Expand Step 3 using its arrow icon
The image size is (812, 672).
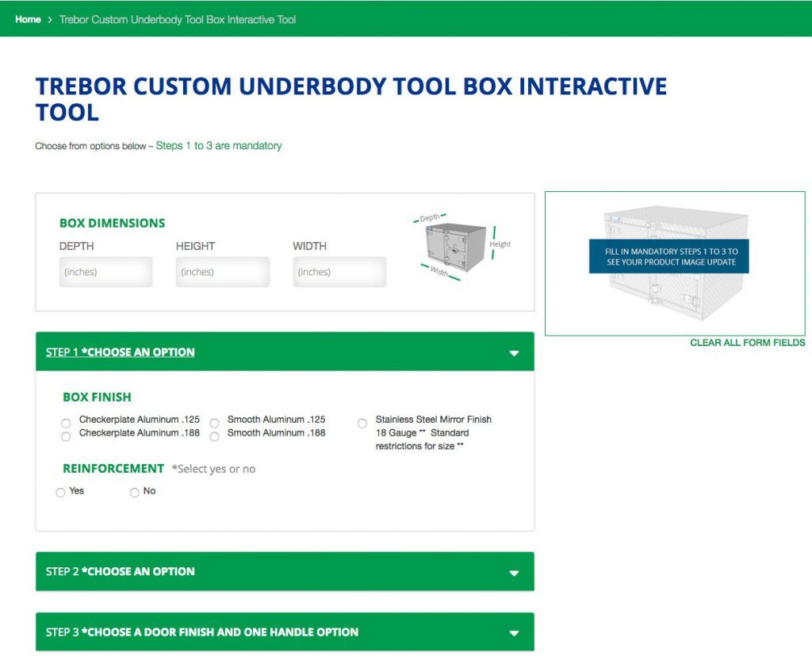(514, 633)
